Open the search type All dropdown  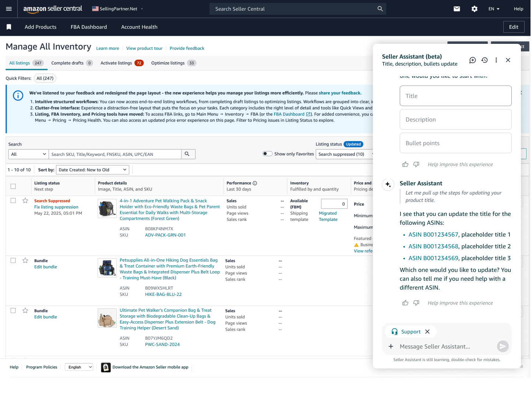pos(29,154)
